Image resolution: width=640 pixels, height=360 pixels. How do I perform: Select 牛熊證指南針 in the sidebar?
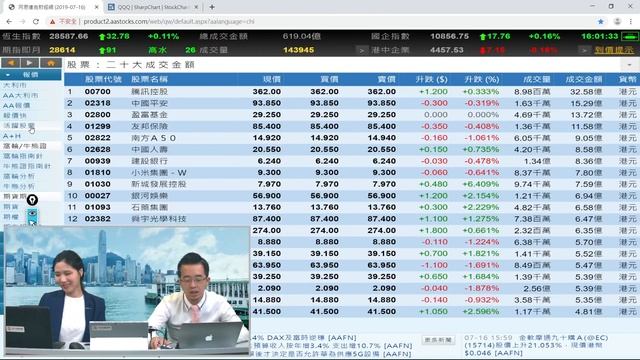click(x=27, y=166)
